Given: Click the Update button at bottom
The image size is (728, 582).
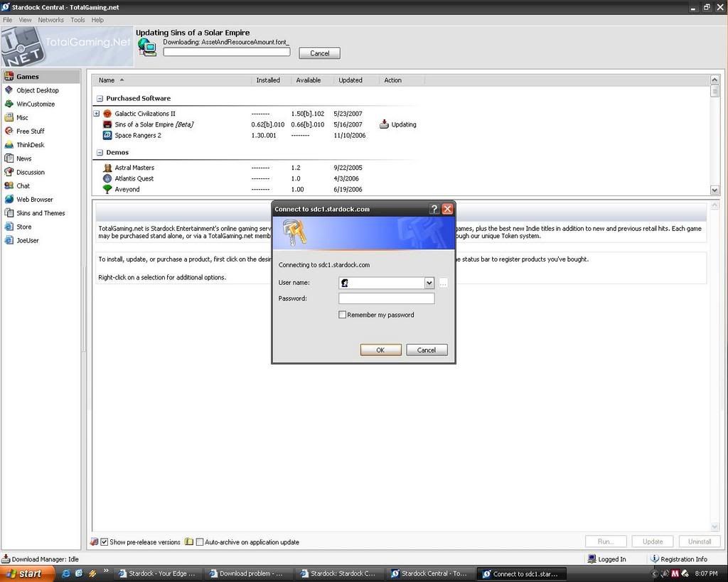Looking at the screenshot, I should pos(653,541).
